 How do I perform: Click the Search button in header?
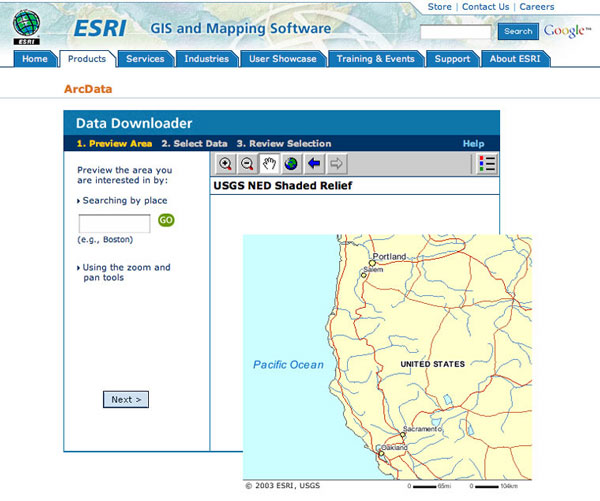click(x=518, y=31)
